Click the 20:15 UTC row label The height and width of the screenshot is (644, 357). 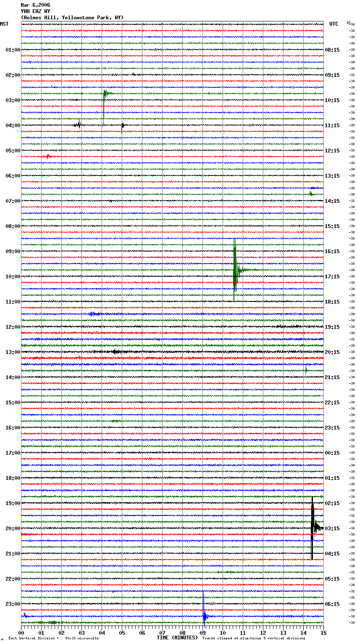tap(332, 352)
